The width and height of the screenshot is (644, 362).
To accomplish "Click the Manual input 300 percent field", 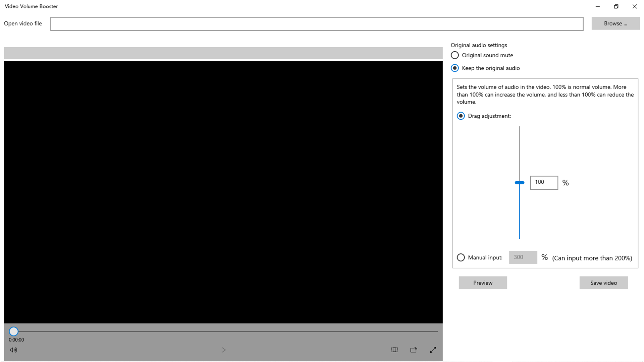I will pos(523,257).
